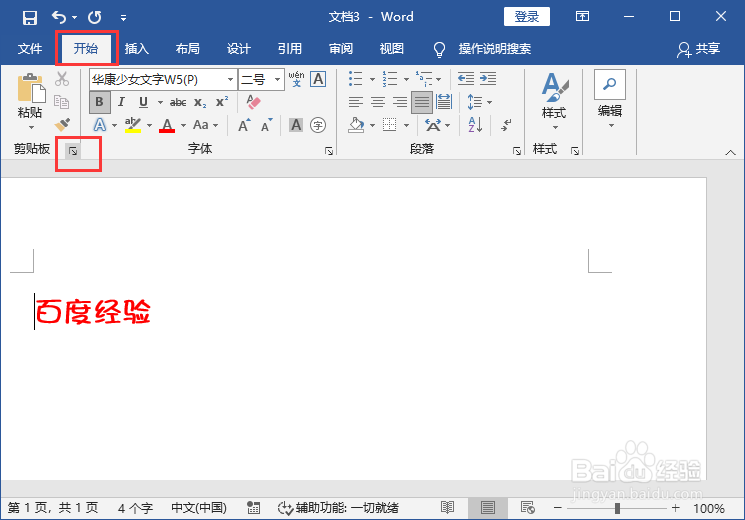Align text to the right
745x520 pixels.
point(400,102)
